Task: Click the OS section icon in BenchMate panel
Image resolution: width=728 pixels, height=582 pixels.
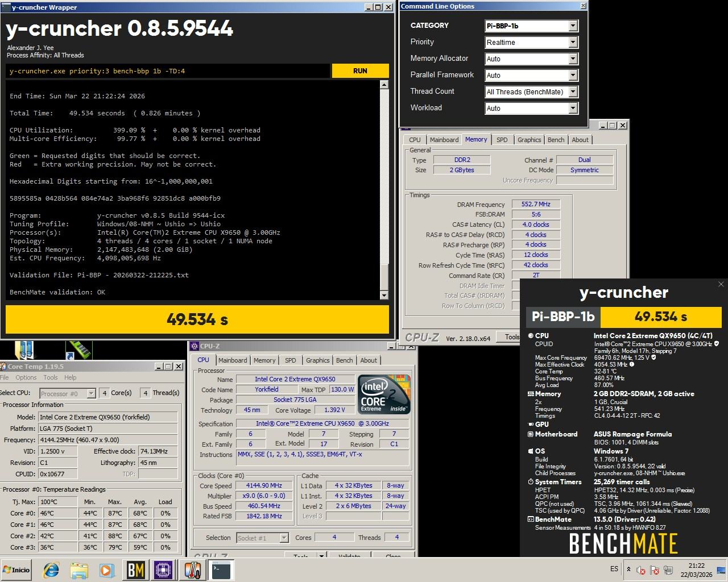Action: [531, 451]
